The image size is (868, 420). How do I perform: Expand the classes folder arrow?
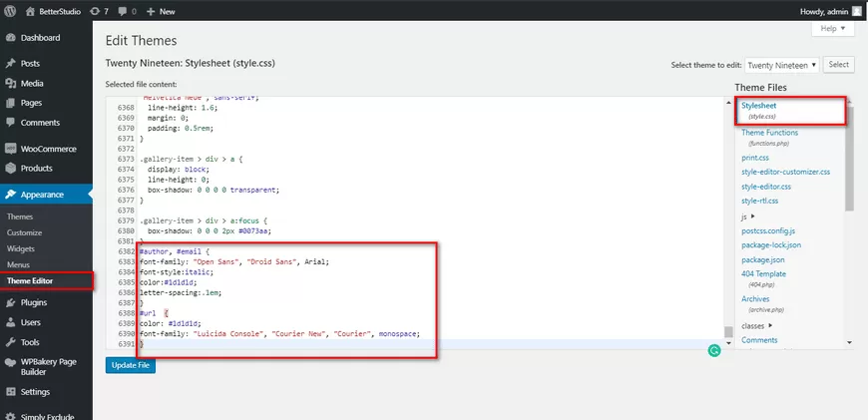[x=770, y=325]
